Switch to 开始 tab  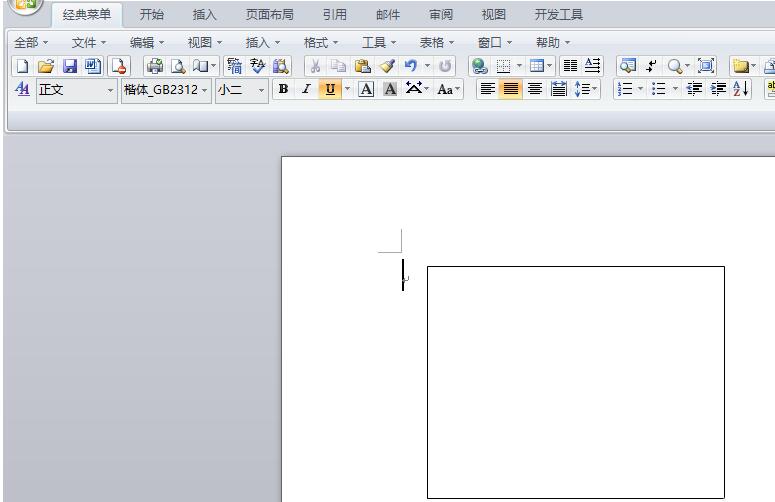152,15
